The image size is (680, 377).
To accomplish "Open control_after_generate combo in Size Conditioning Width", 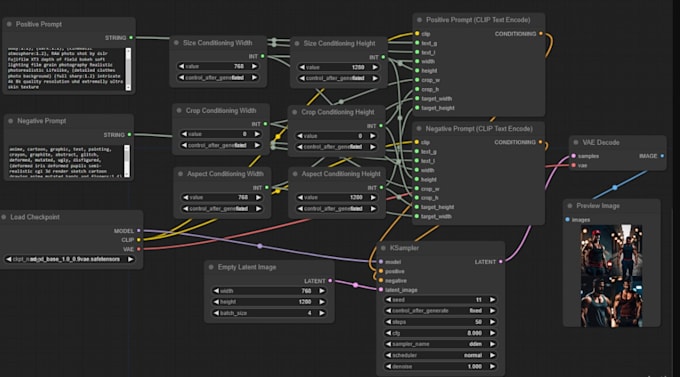I will [218, 78].
